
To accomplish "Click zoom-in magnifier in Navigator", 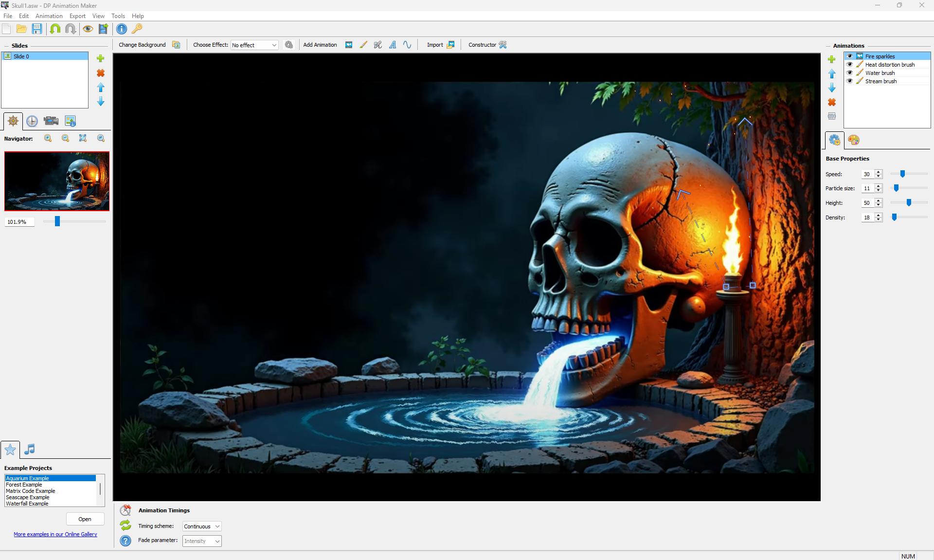I will click(x=48, y=138).
